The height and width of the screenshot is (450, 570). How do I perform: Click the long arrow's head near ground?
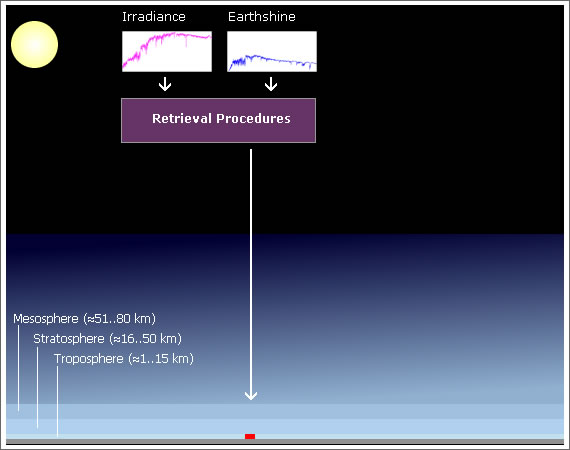pyautogui.click(x=251, y=395)
